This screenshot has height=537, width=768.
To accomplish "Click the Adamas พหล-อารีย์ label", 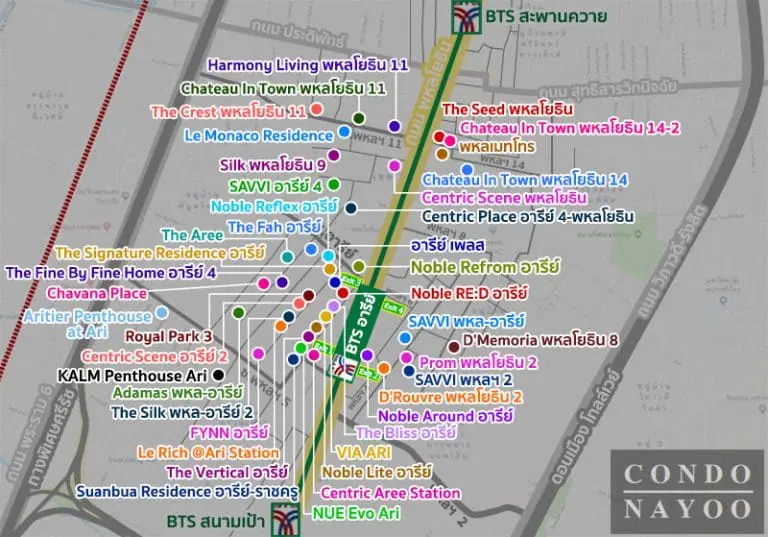I will pos(177,392).
